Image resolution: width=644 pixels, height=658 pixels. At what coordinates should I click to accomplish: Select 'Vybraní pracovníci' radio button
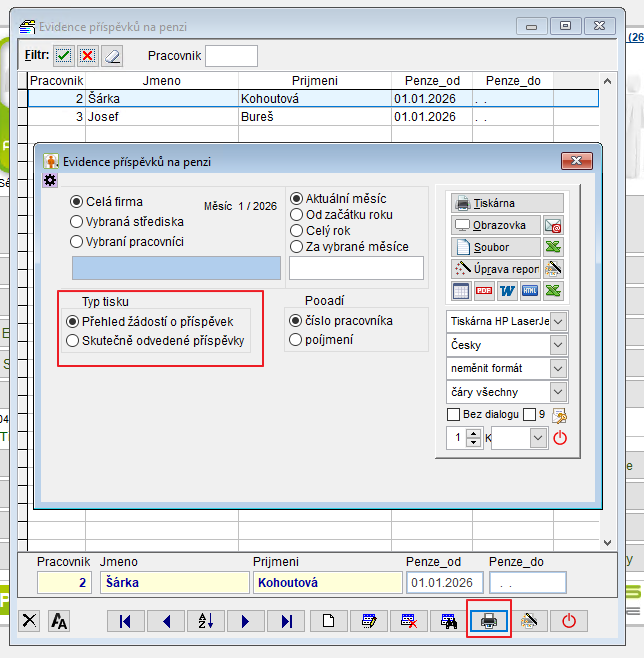[77, 241]
